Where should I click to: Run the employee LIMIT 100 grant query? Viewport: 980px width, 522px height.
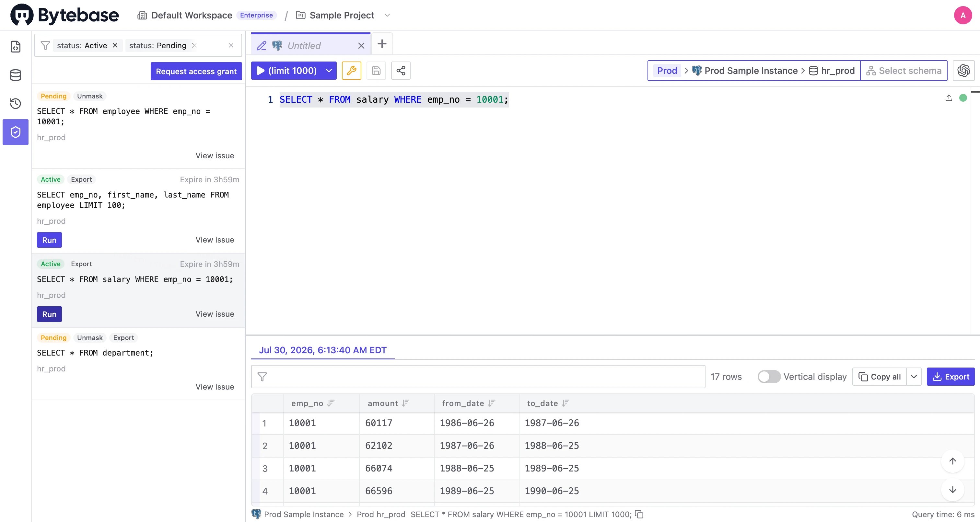coord(50,240)
